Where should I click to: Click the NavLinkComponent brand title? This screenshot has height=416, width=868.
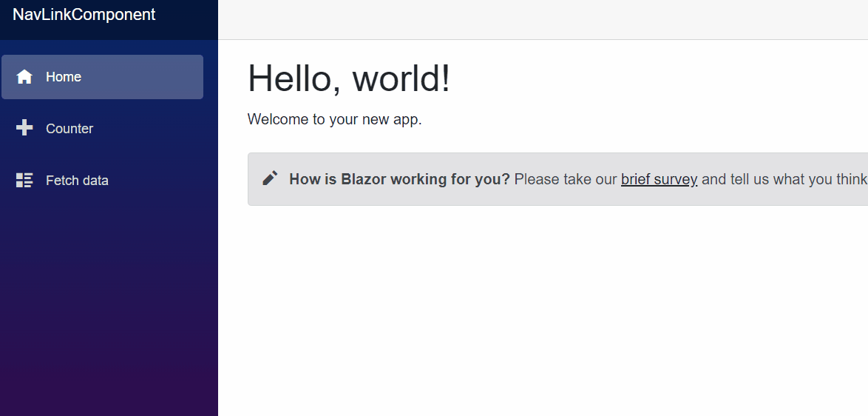84,14
